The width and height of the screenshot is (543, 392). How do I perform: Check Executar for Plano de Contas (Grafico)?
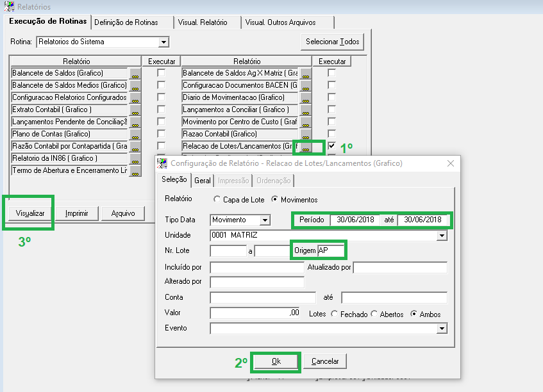pyautogui.click(x=161, y=134)
